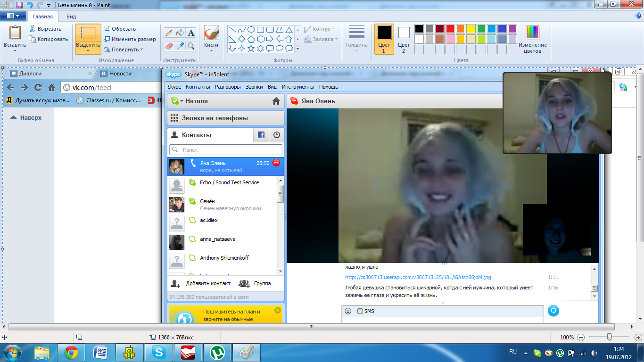Click the blue send message button
Viewport: 644px width, 362px height.
click(x=553, y=311)
